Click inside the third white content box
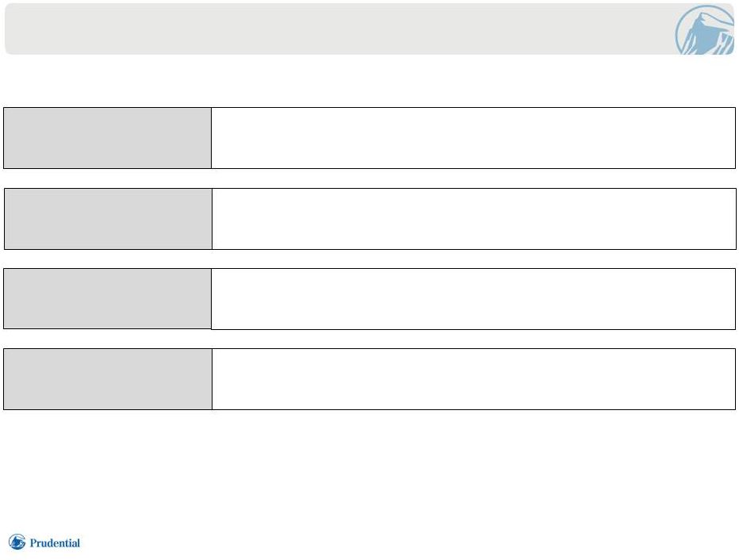Viewport: 739px width, 560px height. [473, 299]
